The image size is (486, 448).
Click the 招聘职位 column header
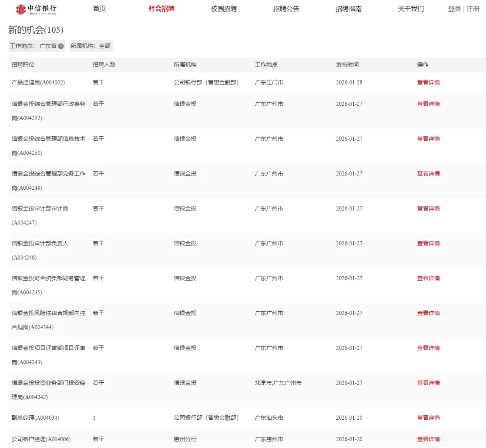(x=23, y=65)
